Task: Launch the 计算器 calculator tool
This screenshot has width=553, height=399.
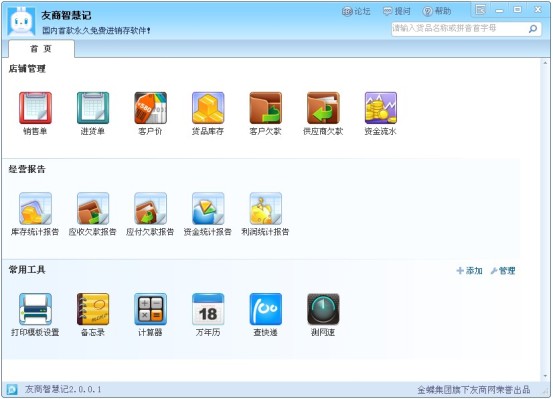Action: [150, 309]
